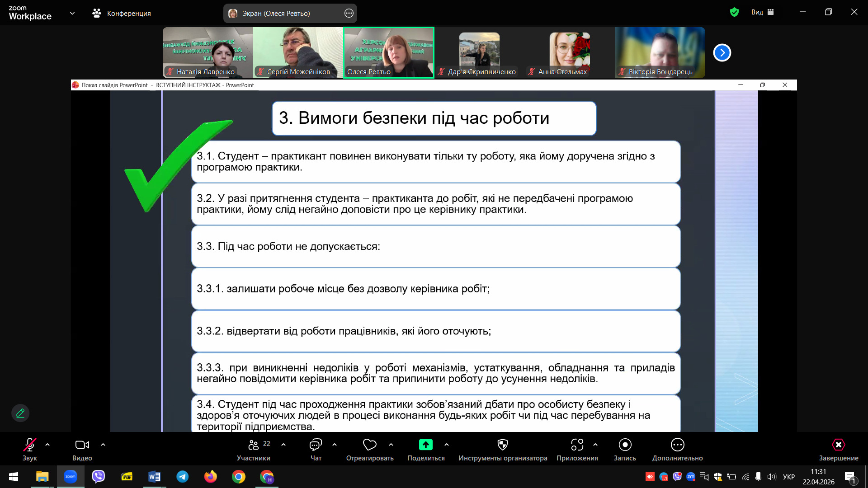Image resolution: width=868 pixels, height=488 pixels.
Task: Open the More options ellipsis
Action: [x=677, y=445]
